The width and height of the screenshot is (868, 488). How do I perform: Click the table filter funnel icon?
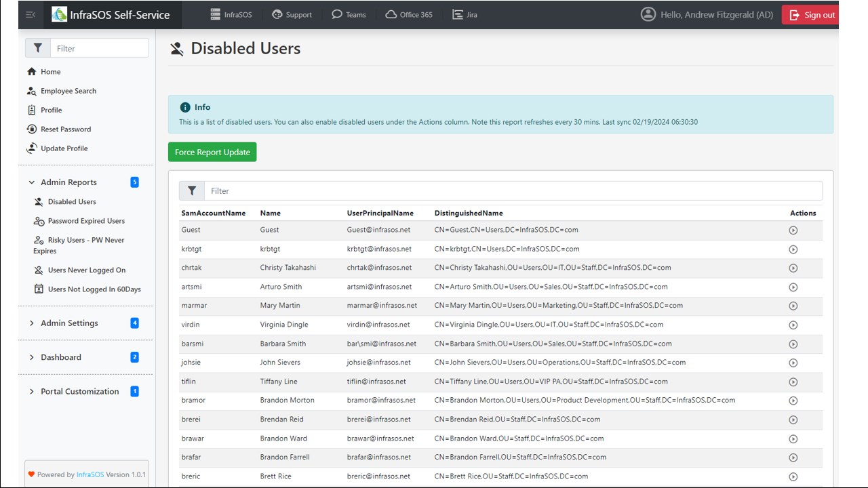[192, 191]
